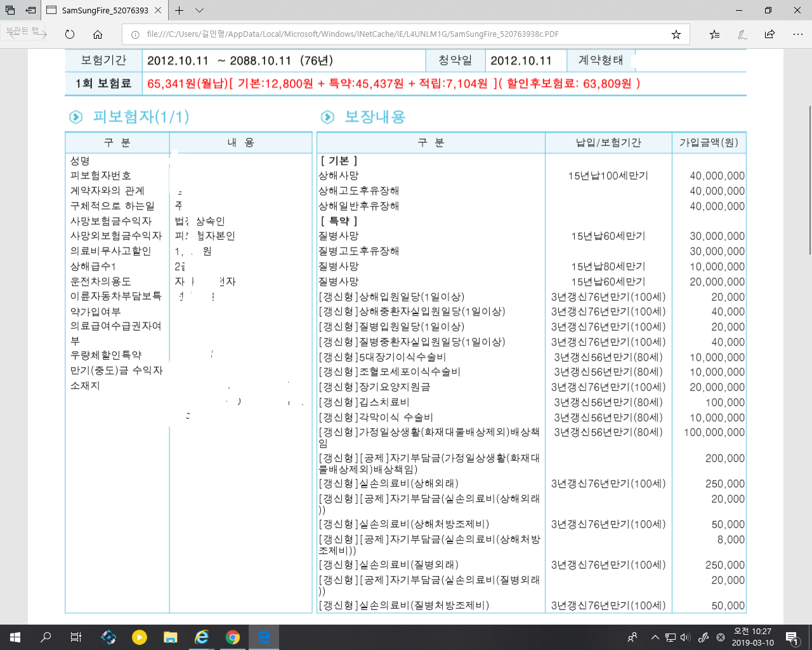
Task: Launch the blue diamond taskbar app
Action: (x=108, y=637)
